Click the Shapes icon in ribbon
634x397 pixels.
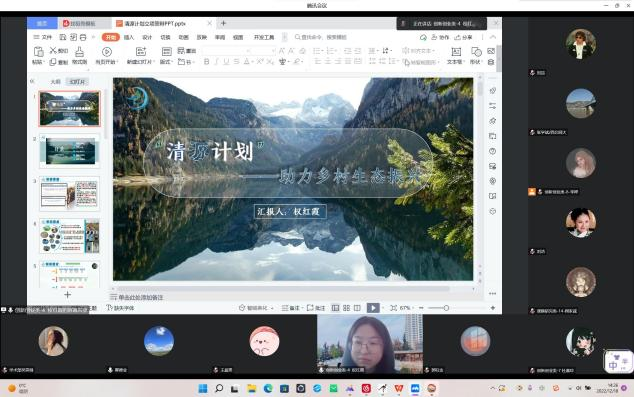pyautogui.click(x=476, y=52)
